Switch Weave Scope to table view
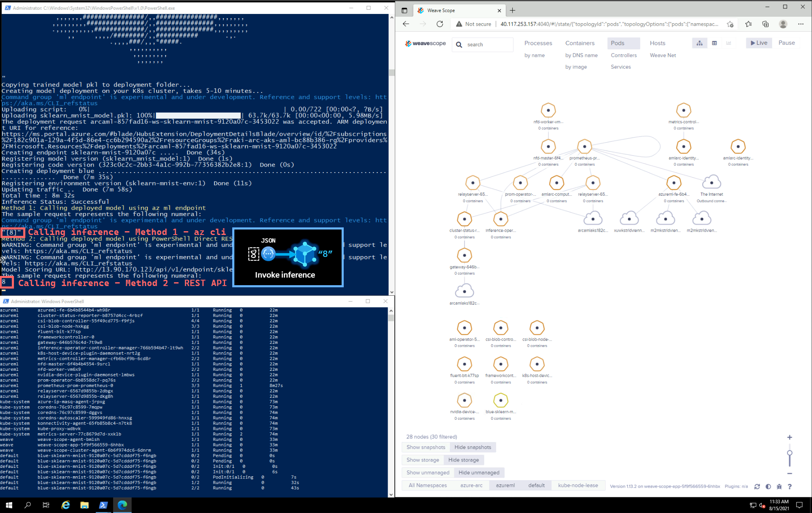Viewport: 812px width, 513px height. pyautogui.click(x=714, y=43)
